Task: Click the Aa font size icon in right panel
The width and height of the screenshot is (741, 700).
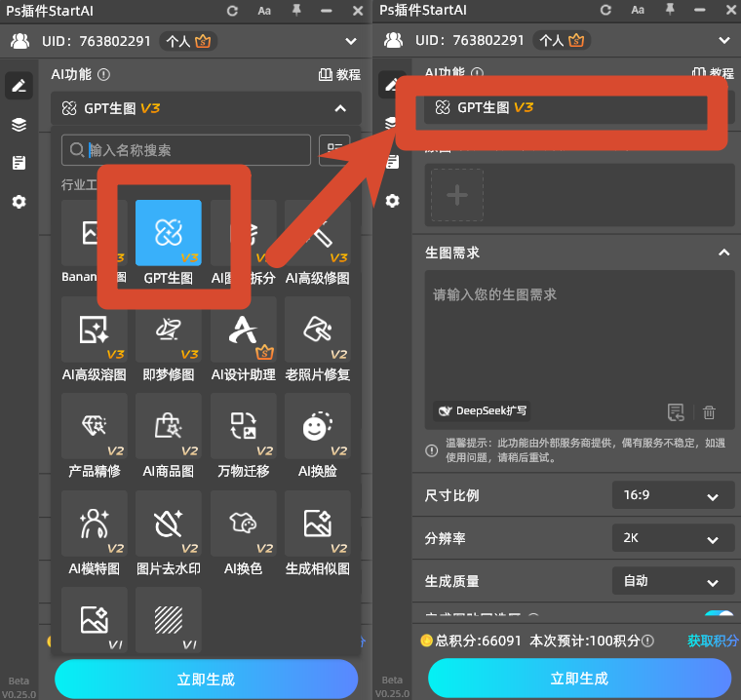Action: (x=638, y=10)
